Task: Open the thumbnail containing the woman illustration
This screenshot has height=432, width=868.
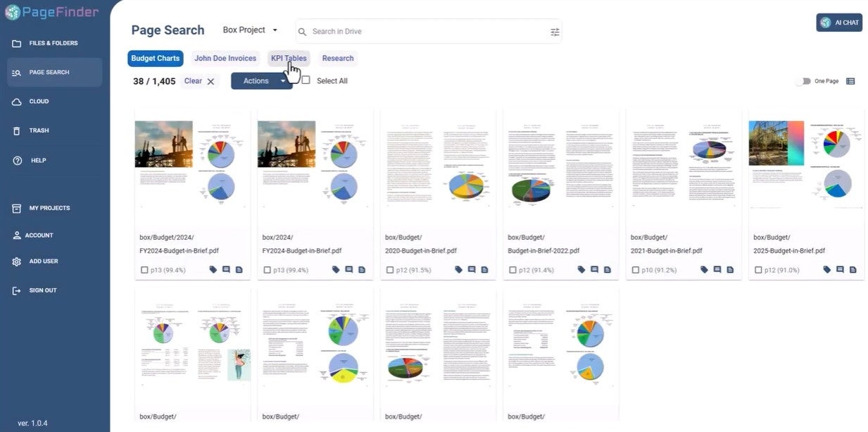Action: coord(192,346)
